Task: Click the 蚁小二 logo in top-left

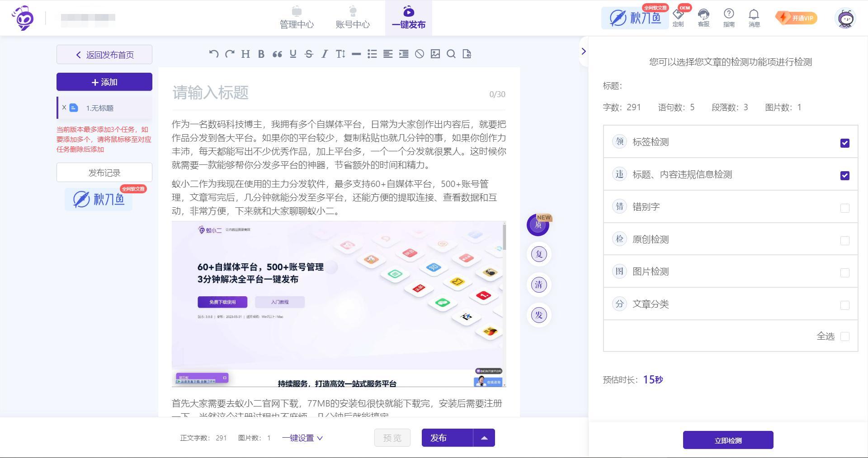Action: [x=23, y=18]
